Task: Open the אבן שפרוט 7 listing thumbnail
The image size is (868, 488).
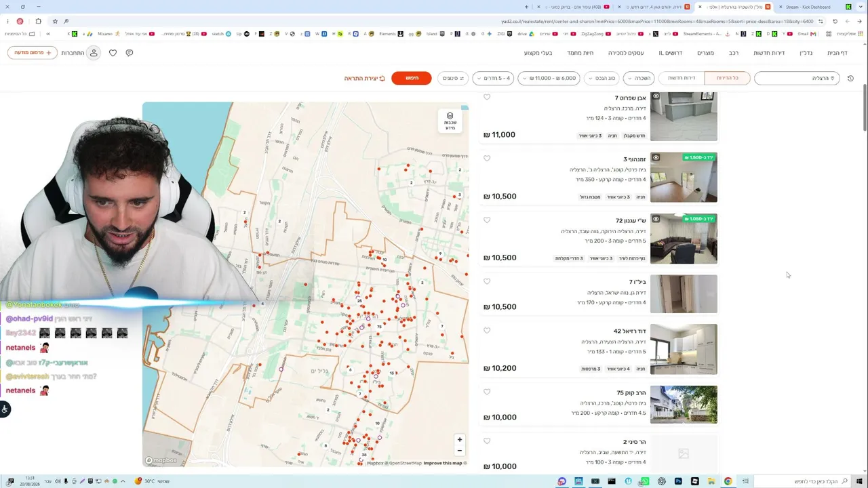Action: 684,116
